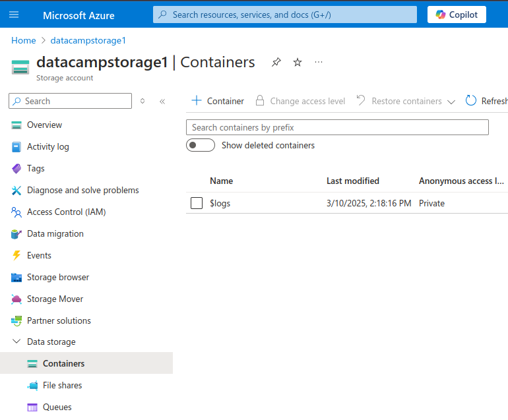The height and width of the screenshot is (420, 508).
Task: Sort by Last modified column header
Action: [x=353, y=181]
